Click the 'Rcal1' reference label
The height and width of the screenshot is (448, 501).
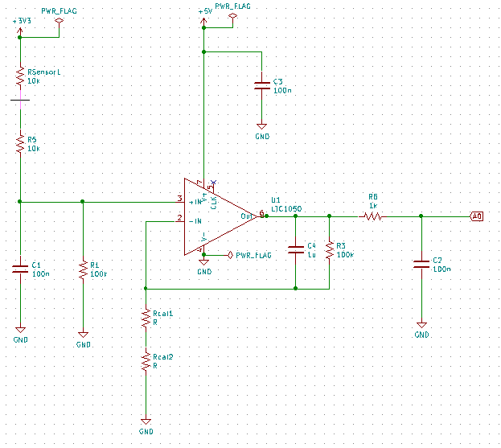point(163,314)
